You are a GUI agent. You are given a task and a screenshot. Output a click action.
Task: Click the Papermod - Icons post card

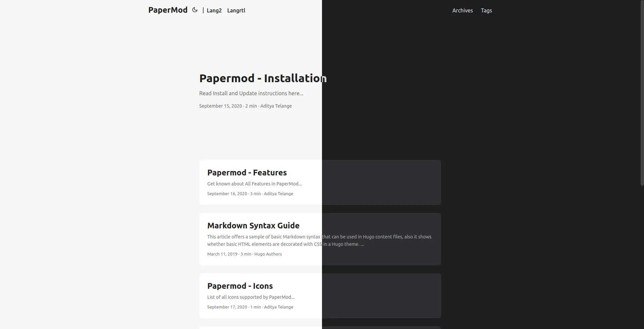click(320, 295)
